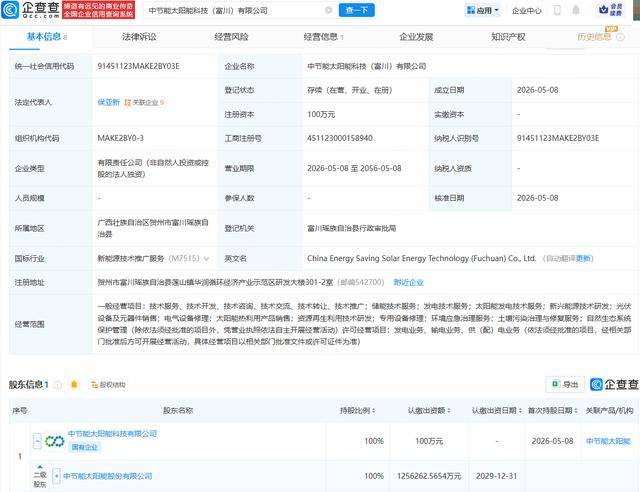Viewport: 640px width, 492px height.
Task: Open 股权结构 chart link
Action: 108,385
